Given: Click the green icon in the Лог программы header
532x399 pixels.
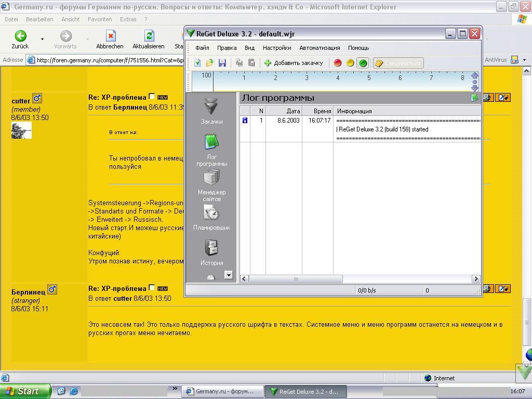Looking at the screenshot, I should [474, 98].
